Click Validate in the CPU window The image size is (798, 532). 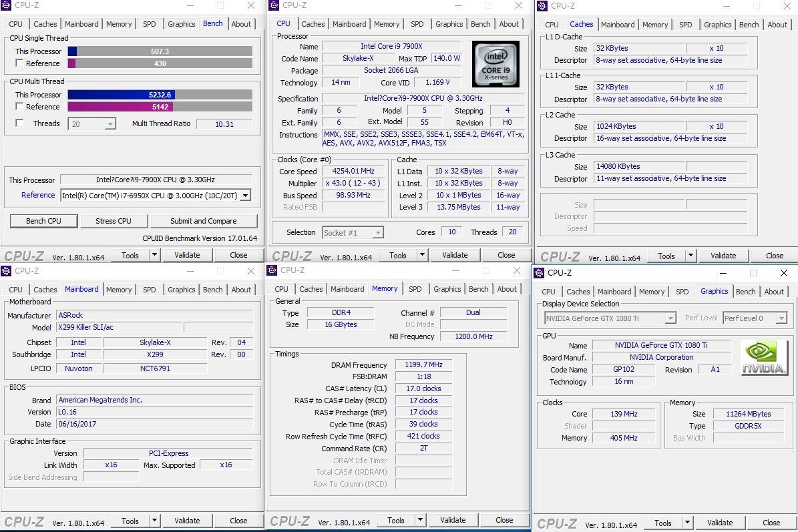click(455, 255)
